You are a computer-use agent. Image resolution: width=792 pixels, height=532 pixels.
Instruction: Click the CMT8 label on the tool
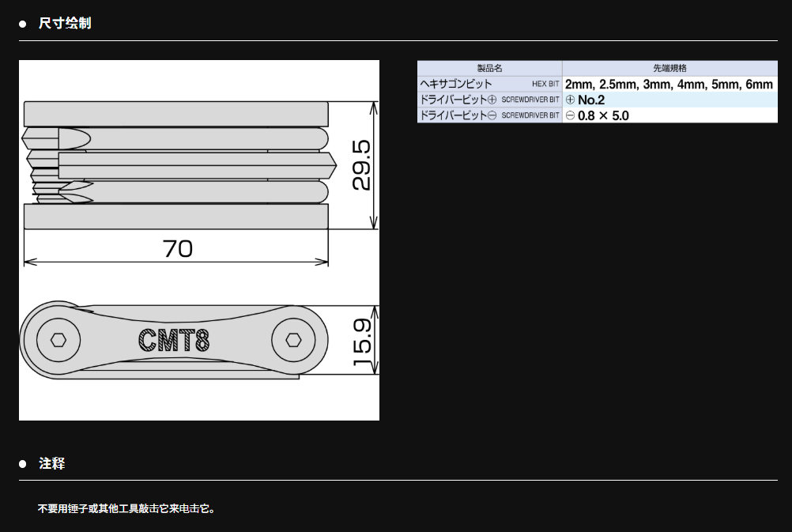pos(174,341)
